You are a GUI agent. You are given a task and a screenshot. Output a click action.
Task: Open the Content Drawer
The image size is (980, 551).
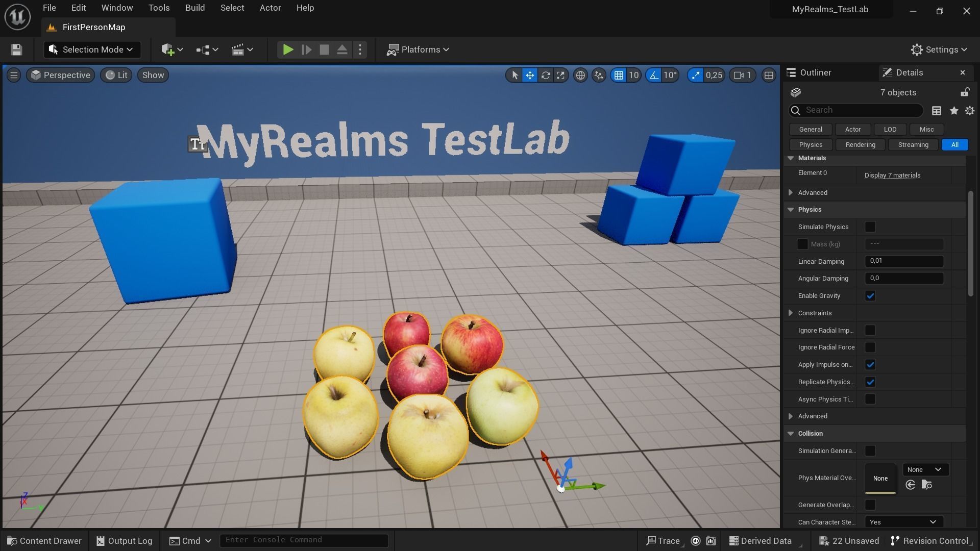click(x=44, y=541)
